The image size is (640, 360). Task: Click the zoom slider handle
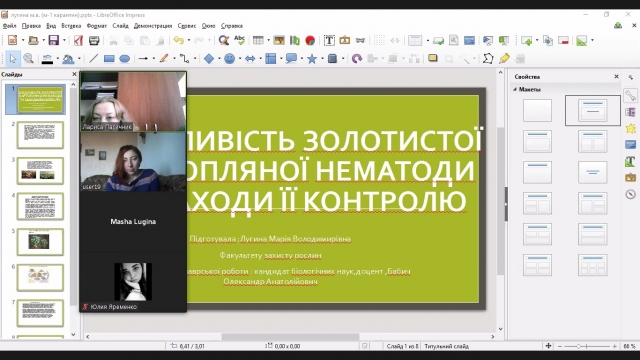(x=578, y=346)
